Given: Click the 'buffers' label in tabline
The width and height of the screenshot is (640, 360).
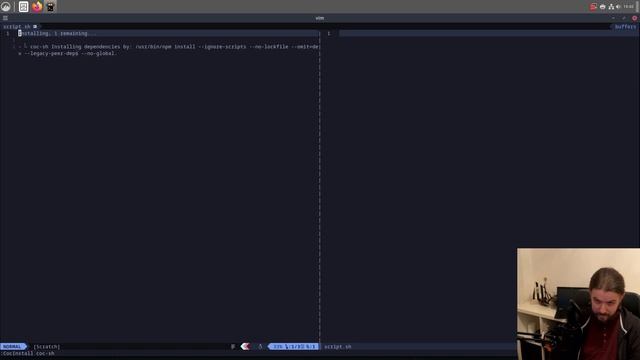Looking at the screenshot, I should [625, 27].
